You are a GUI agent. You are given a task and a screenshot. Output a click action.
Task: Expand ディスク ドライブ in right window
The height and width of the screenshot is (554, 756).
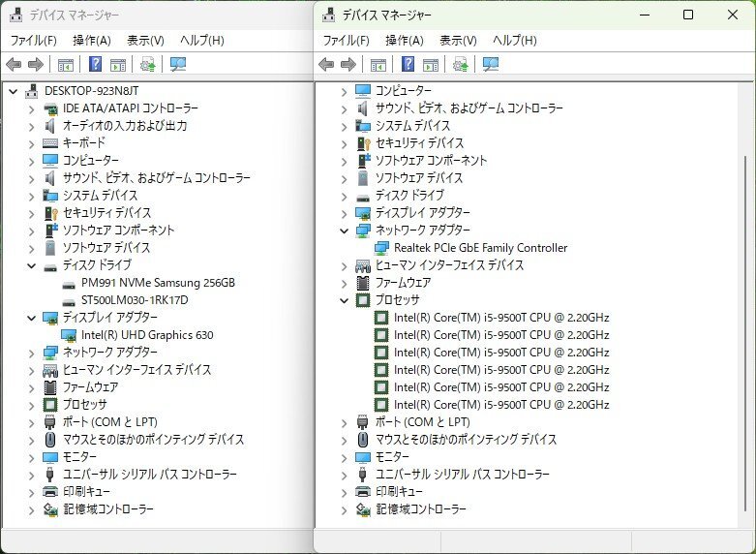tap(345, 197)
